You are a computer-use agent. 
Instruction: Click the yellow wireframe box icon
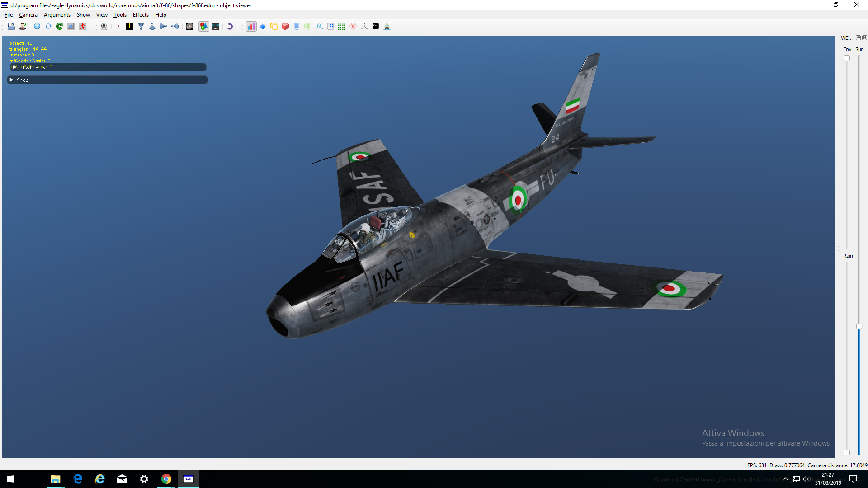tap(274, 26)
